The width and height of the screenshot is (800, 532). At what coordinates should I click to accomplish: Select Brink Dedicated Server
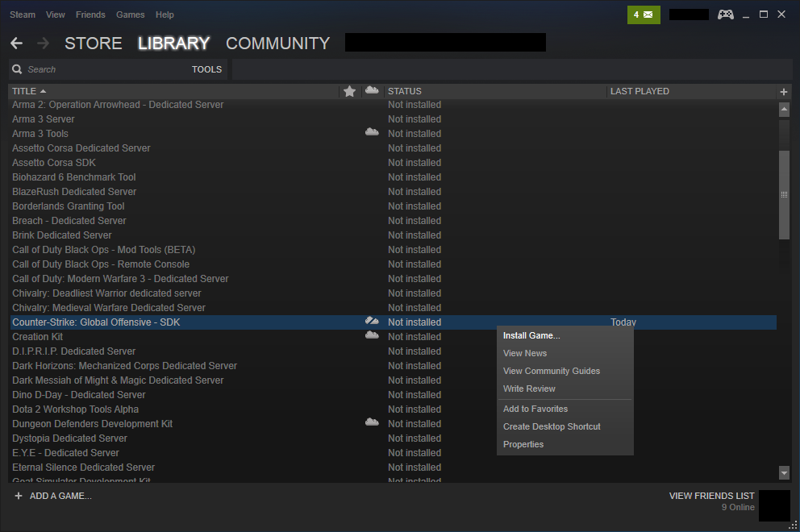coord(62,235)
